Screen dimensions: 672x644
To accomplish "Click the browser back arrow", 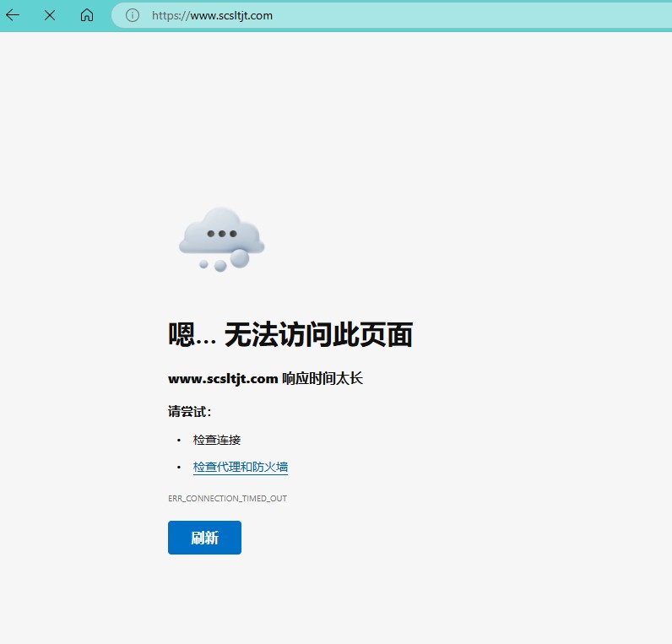I will click(x=13, y=15).
